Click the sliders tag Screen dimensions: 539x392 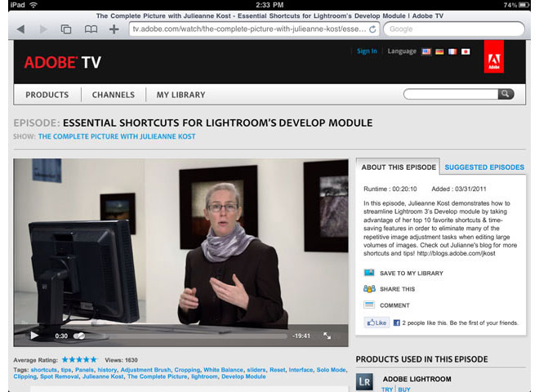(256, 370)
